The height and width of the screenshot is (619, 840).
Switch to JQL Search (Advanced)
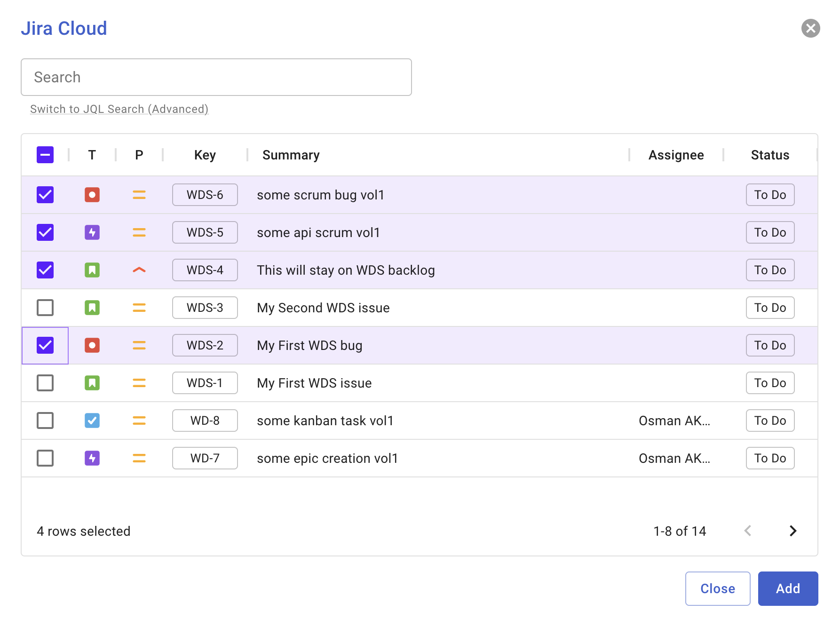tap(119, 109)
